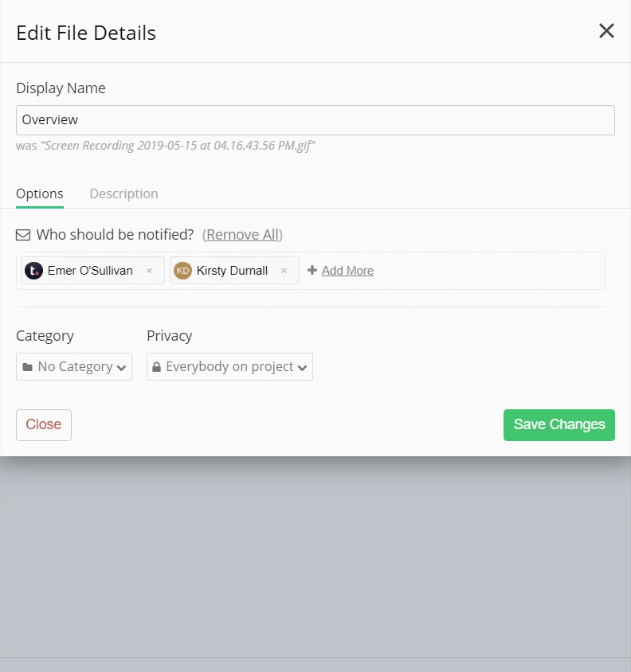The height and width of the screenshot is (672, 631).
Task: Select the Options tab
Action: click(x=40, y=193)
